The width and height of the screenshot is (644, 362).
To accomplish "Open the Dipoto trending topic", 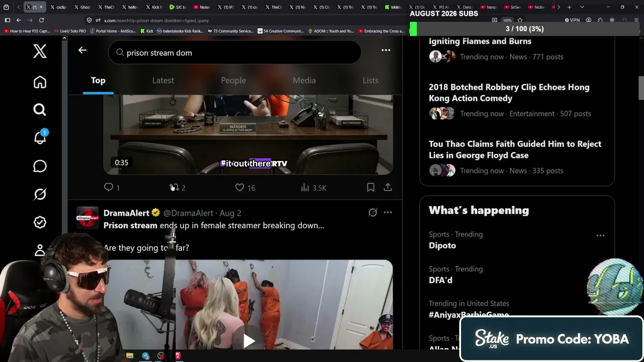I will point(442,245).
